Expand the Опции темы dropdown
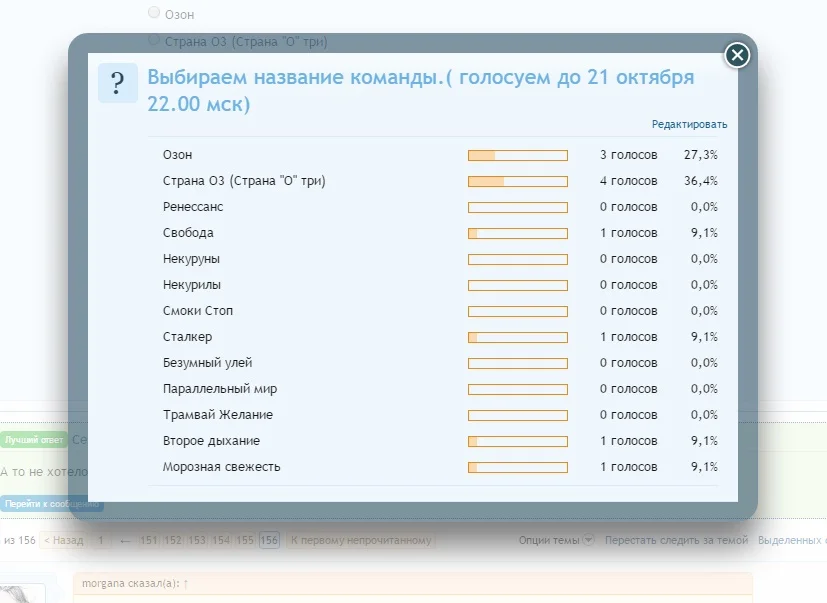827x603 pixels. (556, 540)
